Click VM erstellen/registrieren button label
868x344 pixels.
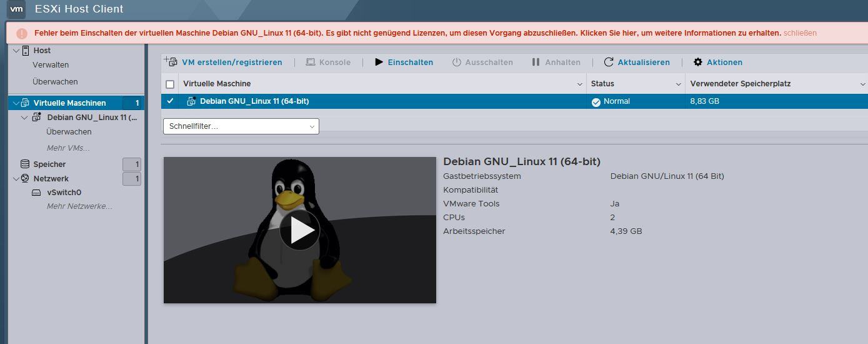click(x=232, y=63)
